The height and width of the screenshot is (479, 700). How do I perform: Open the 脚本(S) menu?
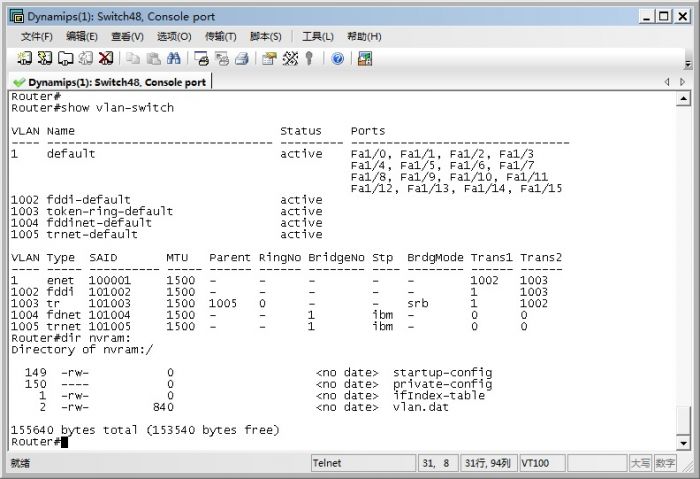coord(266,37)
